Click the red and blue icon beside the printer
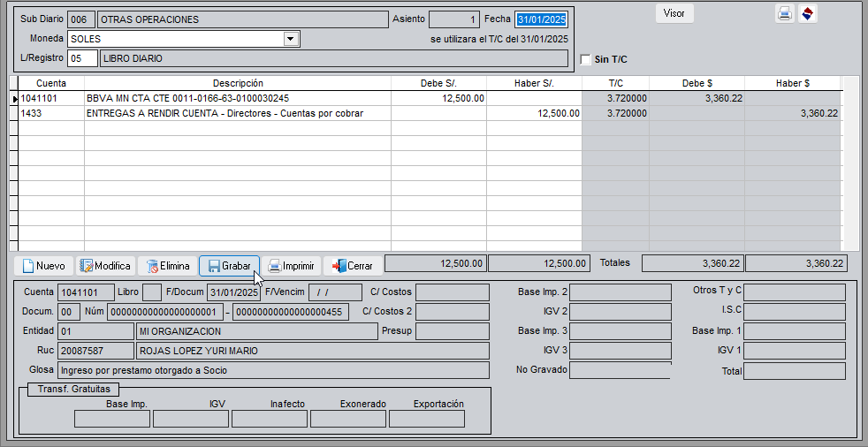The width and height of the screenshot is (868, 447). [x=808, y=14]
